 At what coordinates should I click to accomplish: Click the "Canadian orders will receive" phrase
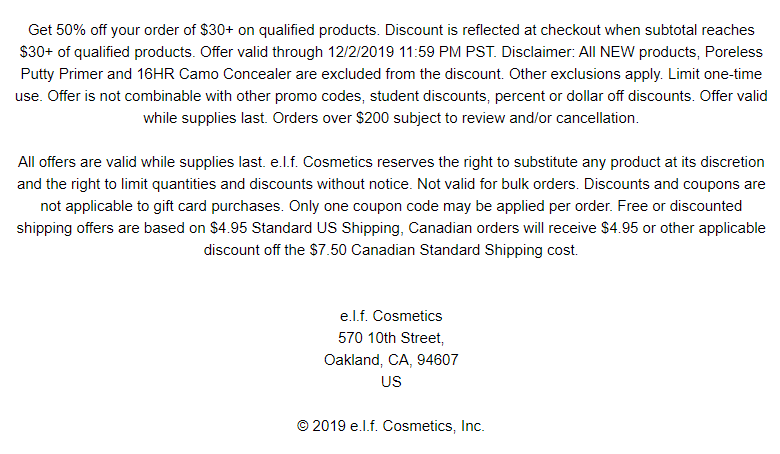point(502,228)
